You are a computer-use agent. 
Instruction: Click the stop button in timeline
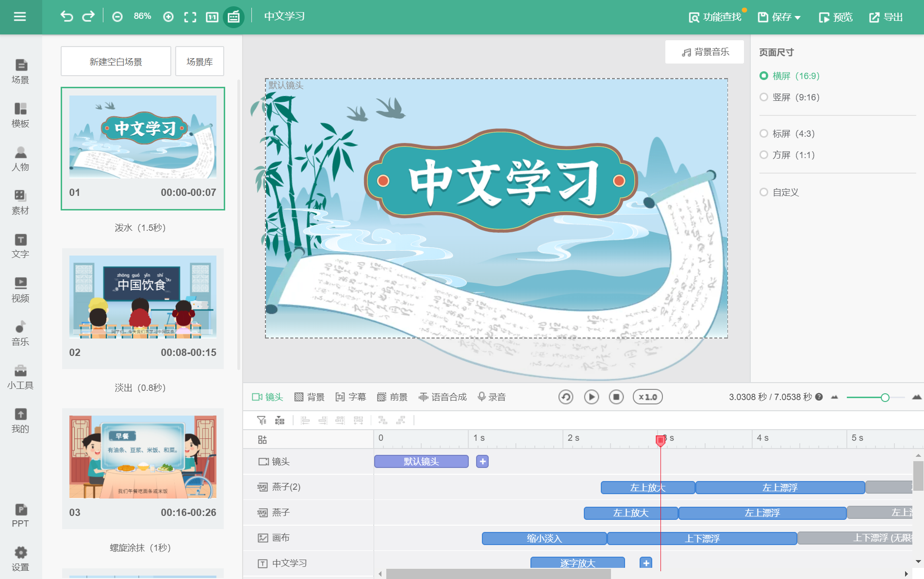tap(616, 397)
